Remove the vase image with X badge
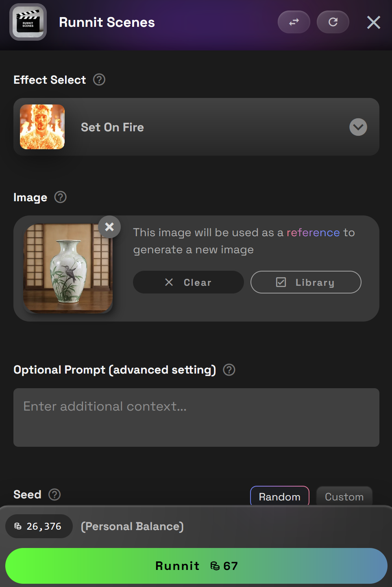Screen dimensions: 392x587 [109, 227]
